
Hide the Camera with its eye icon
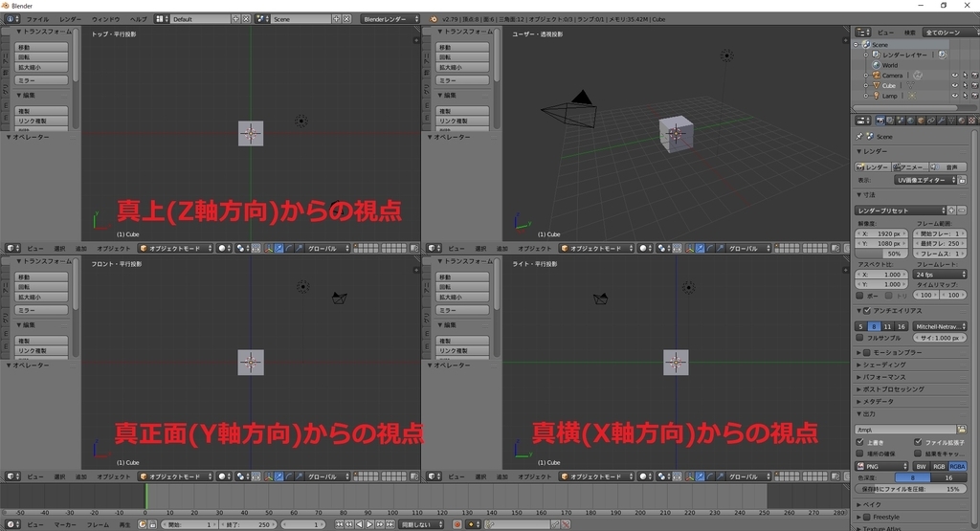(x=954, y=76)
